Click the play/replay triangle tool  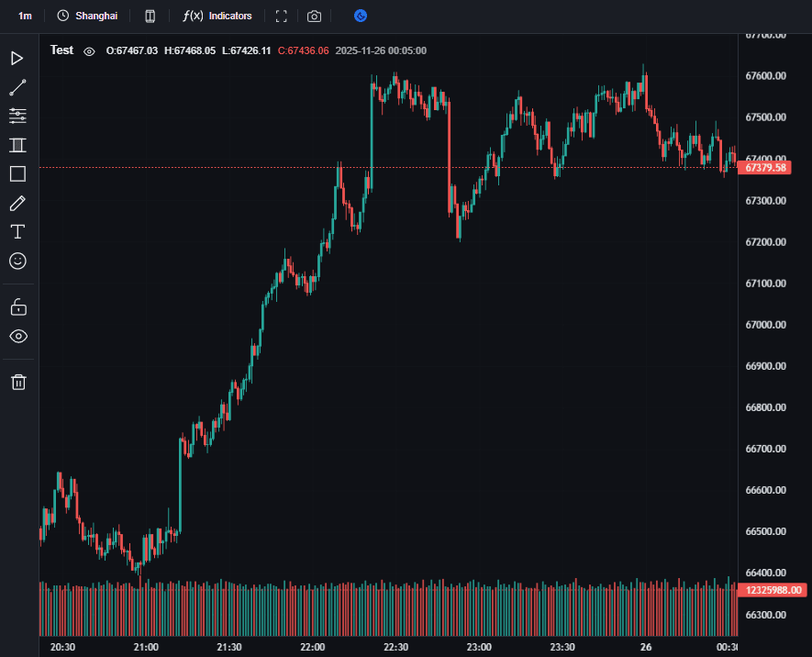point(17,59)
